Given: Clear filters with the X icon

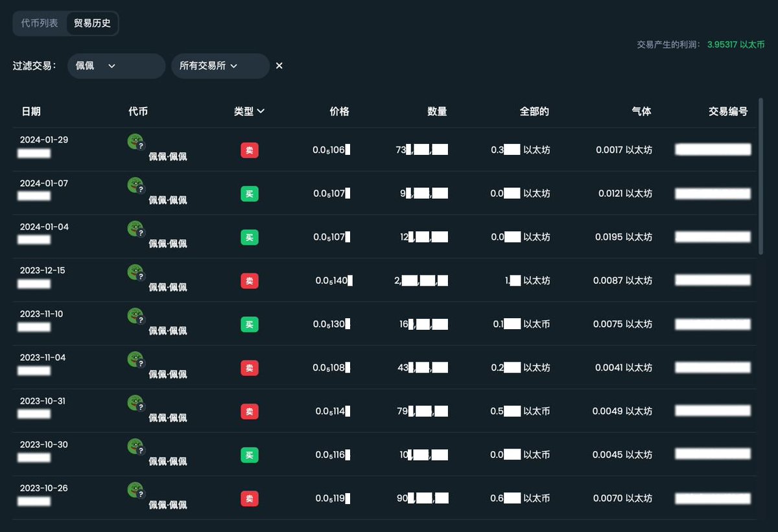Looking at the screenshot, I should pyautogui.click(x=279, y=66).
